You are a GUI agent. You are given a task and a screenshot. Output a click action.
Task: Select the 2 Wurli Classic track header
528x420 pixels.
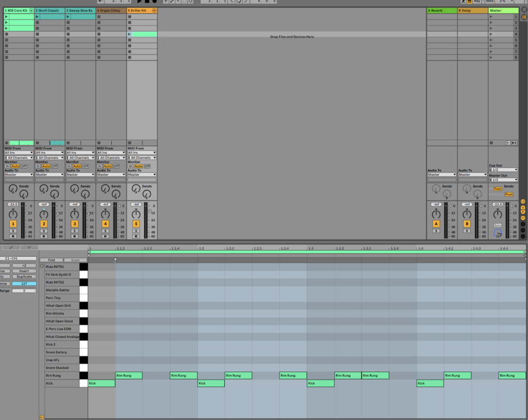(49, 10)
